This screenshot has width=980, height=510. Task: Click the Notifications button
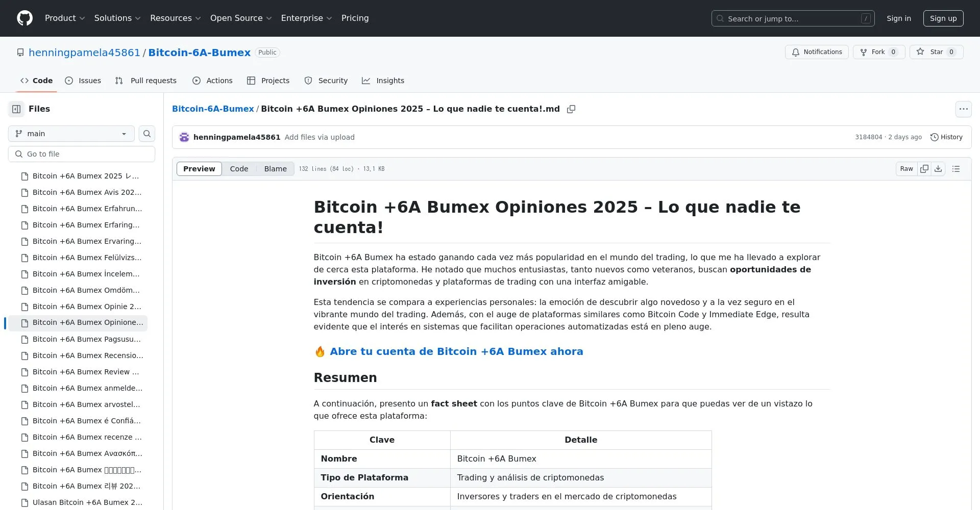[x=817, y=52]
